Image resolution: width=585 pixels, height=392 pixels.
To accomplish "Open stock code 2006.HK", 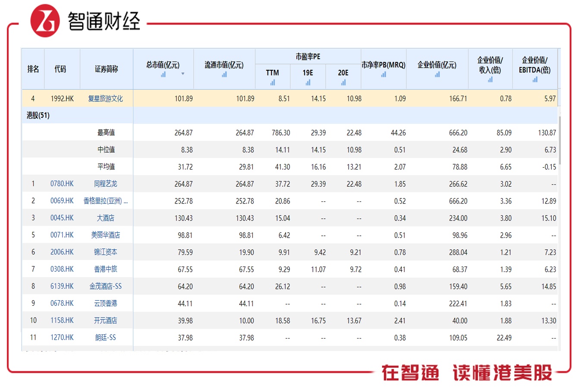I will pyautogui.click(x=62, y=252).
